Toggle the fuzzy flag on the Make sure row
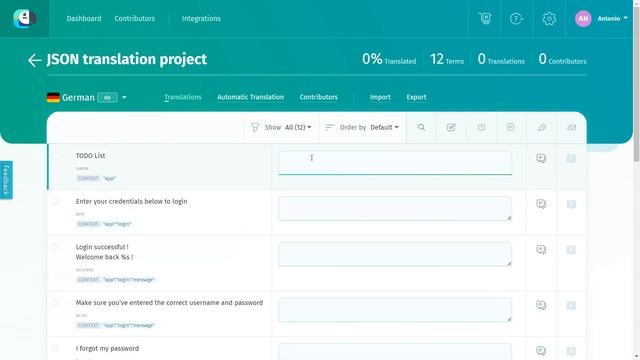The image size is (640, 360). (571, 305)
